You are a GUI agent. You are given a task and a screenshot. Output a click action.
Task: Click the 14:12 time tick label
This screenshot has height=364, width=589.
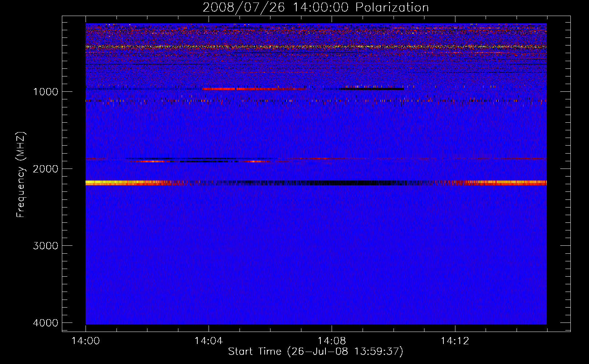click(455, 341)
